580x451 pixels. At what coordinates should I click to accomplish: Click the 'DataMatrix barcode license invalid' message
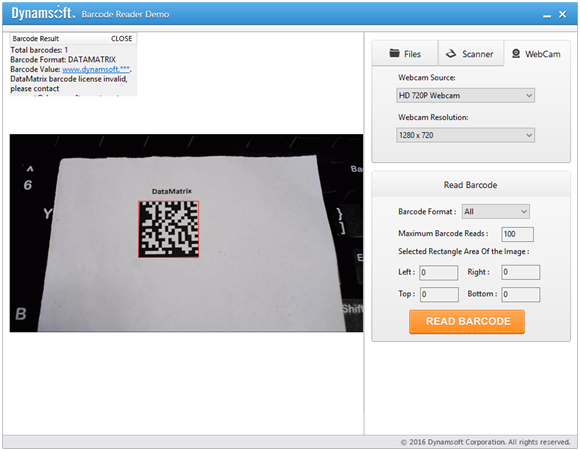coord(69,79)
